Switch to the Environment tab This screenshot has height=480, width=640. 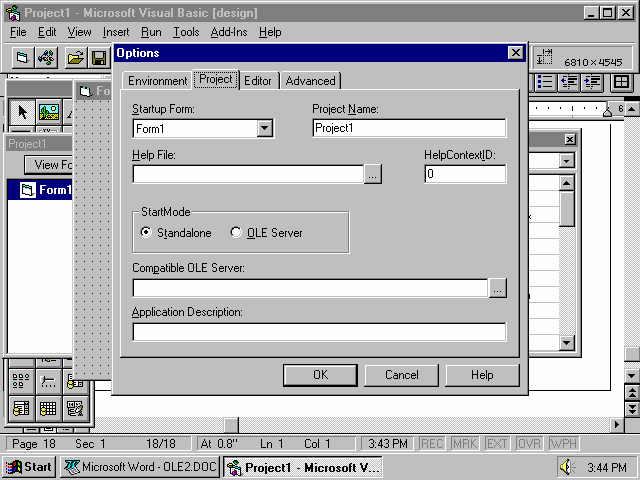157,80
